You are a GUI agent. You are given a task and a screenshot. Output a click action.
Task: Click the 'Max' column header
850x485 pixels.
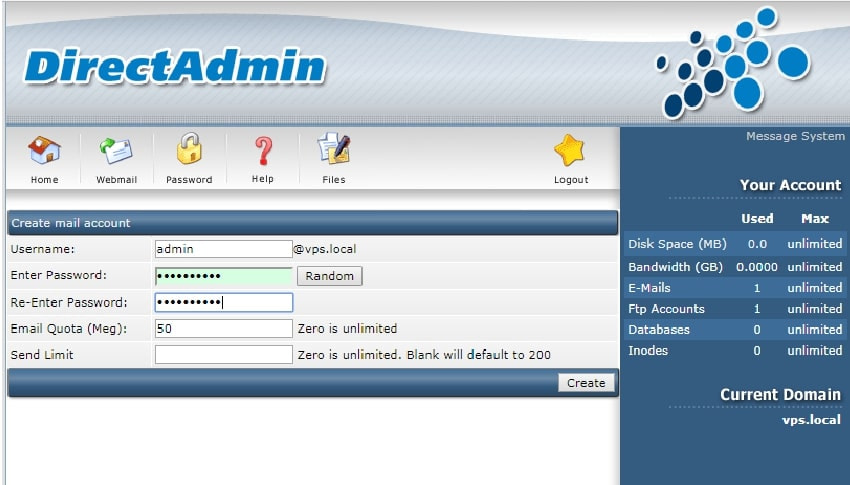point(815,219)
